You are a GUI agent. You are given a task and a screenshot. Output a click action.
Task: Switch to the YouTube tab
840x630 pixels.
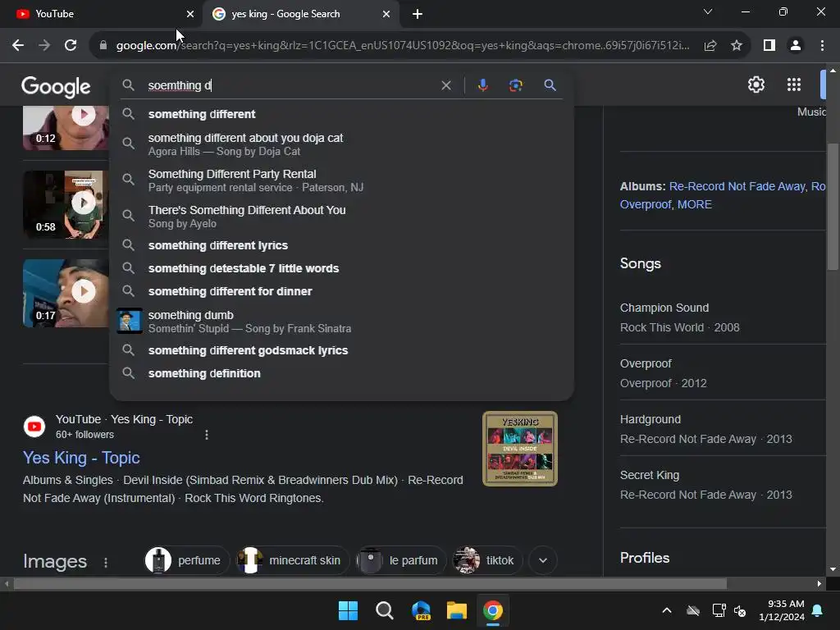click(102, 14)
